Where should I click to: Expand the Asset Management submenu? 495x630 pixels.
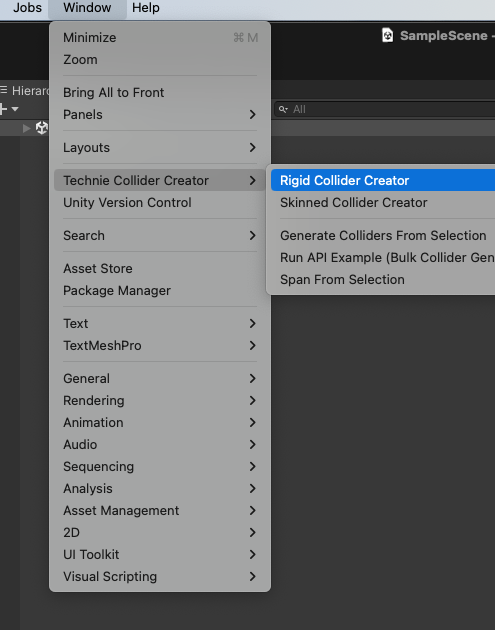click(x=160, y=511)
